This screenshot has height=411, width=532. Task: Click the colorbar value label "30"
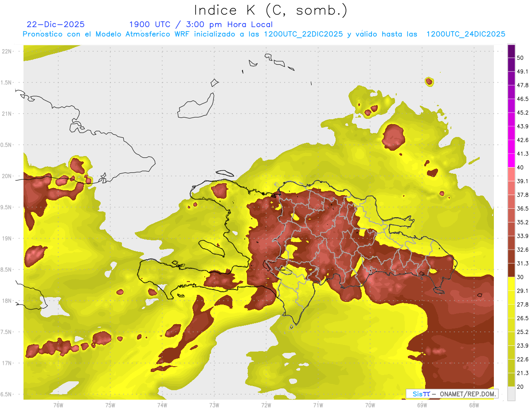(520, 277)
